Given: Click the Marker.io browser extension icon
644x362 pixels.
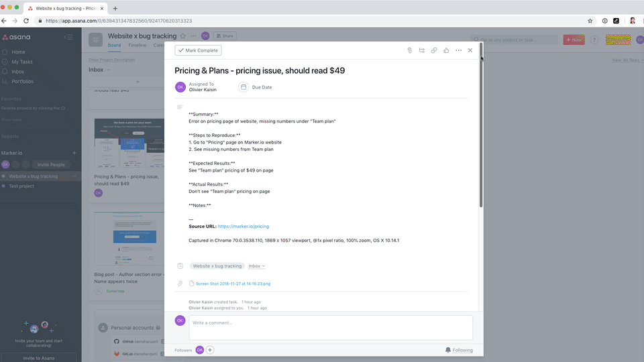Looking at the screenshot, I should pyautogui.click(x=616, y=21).
